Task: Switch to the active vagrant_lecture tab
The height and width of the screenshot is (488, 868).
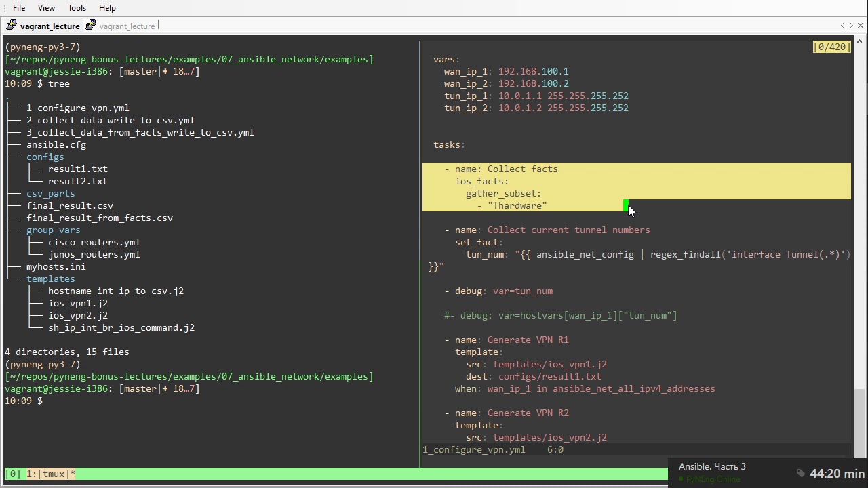Action: (x=50, y=26)
